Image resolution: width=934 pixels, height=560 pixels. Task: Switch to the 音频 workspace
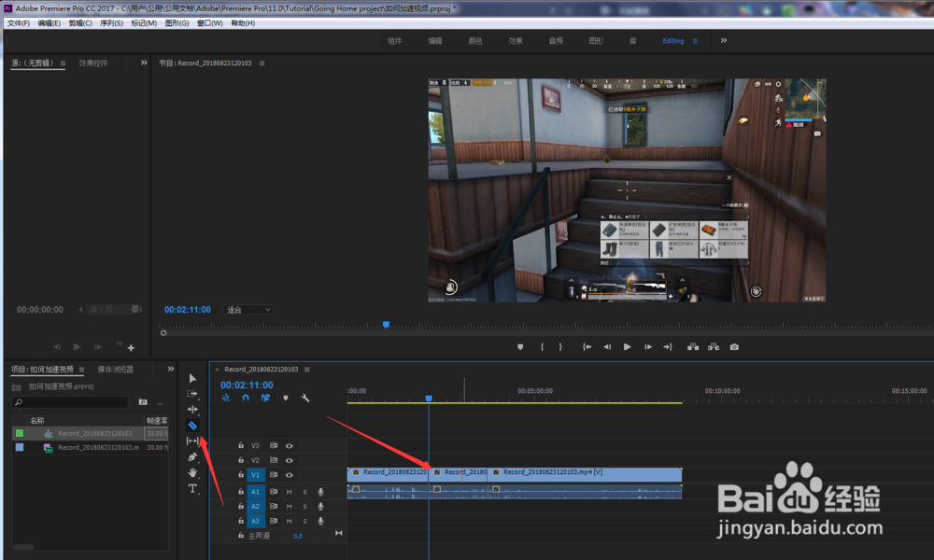pyautogui.click(x=557, y=41)
